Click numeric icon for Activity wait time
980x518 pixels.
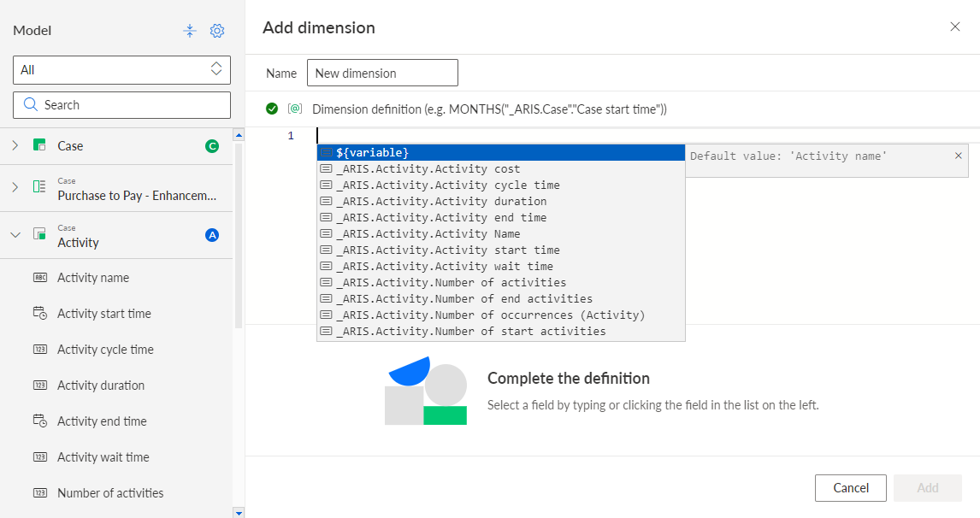pos(40,456)
